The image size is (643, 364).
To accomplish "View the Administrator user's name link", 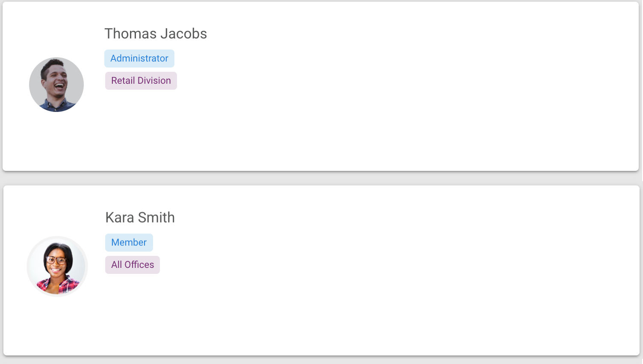I will [156, 34].
